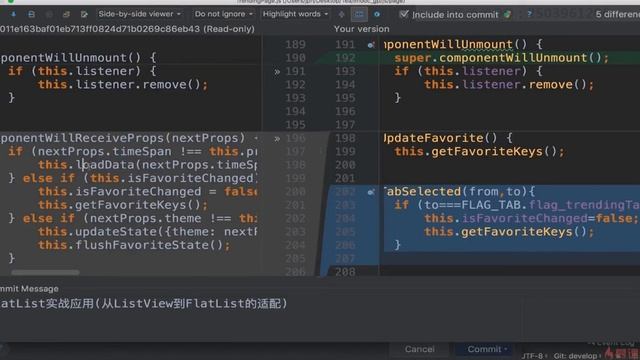This screenshot has height=360, width=640.
Task: Open the Do not ignore dropdown
Action: coord(224,14)
